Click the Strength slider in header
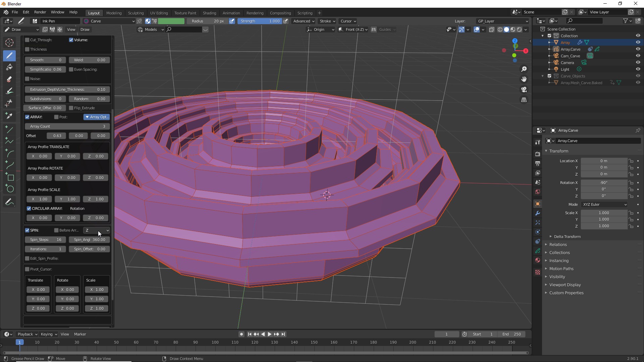This screenshot has height=362, width=644. (260, 21)
